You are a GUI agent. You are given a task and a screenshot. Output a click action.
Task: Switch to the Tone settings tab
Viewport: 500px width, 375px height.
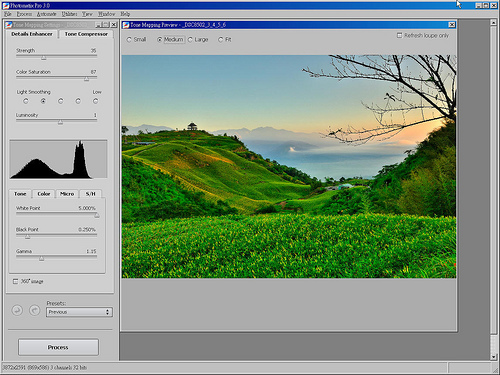(20, 194)
